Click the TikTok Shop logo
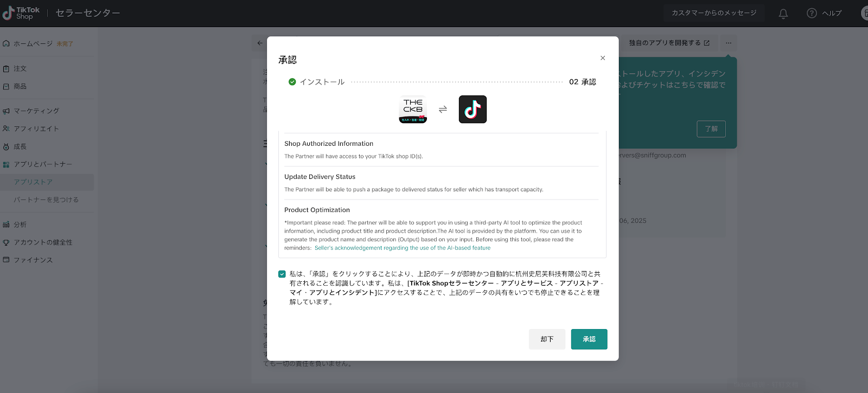 pyautogui.click(x=21, y=13)
